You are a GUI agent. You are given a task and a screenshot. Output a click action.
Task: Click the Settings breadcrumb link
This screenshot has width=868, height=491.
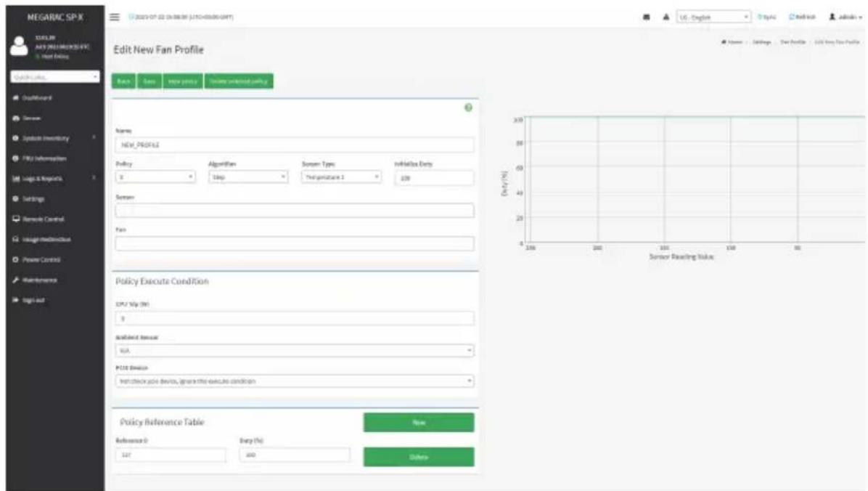(x=762, y=42)
